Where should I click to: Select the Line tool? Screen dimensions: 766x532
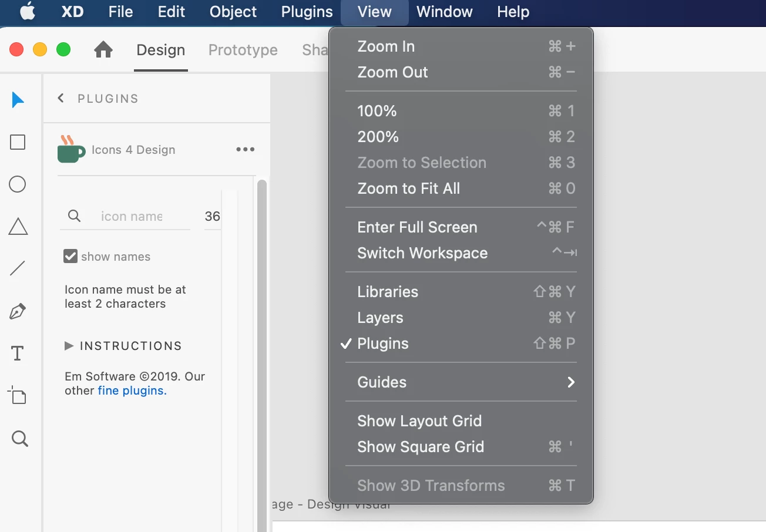pyautogui.click(x=18, y=269)
